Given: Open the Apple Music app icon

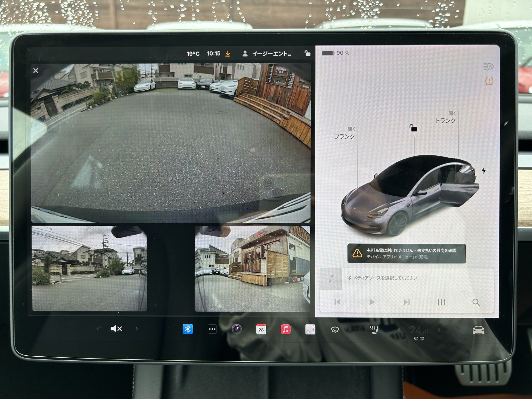Looking at the screenshot, I should point(286,329).
